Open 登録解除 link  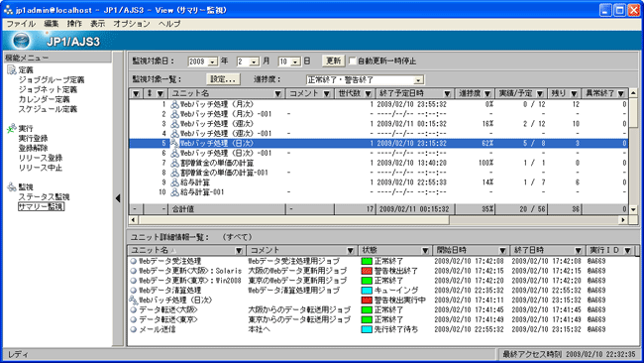pyautogui.click(x=33, y=149)
